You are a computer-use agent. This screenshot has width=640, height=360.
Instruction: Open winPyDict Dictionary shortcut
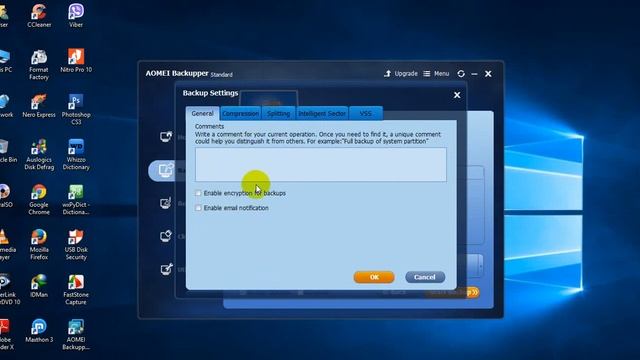coord(76,199)
